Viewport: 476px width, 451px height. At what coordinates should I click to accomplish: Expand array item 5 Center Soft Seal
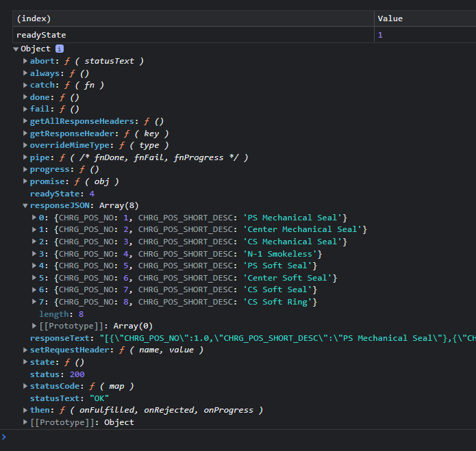(x=35, y=278)
